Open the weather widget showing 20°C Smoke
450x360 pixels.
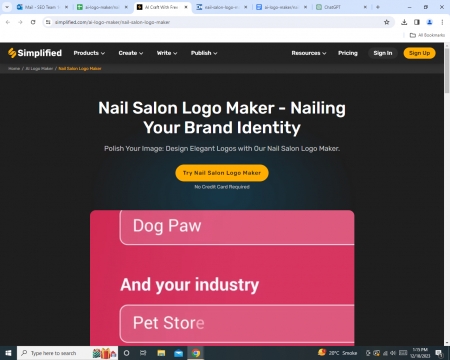[x=337, y=353]
